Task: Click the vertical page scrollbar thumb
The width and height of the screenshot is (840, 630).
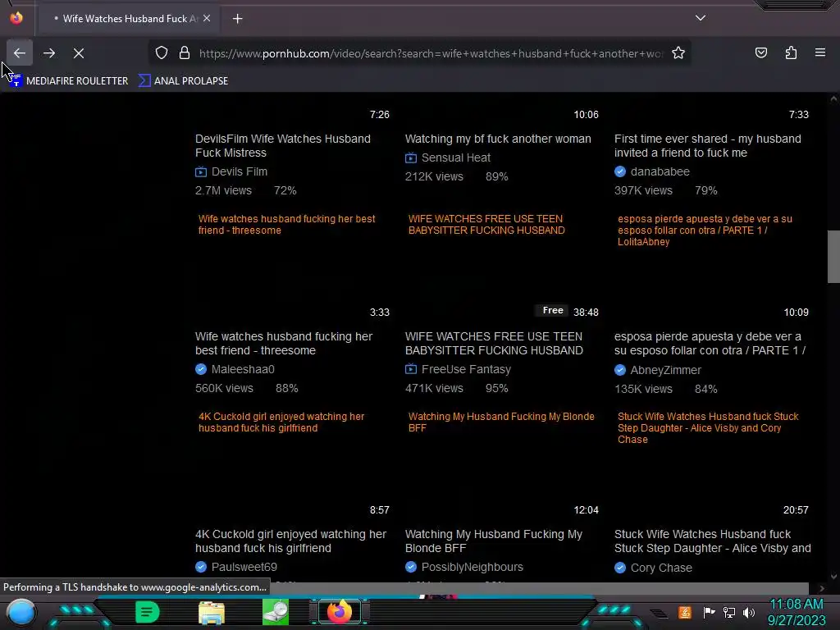Action: click(x=833, y=257)
